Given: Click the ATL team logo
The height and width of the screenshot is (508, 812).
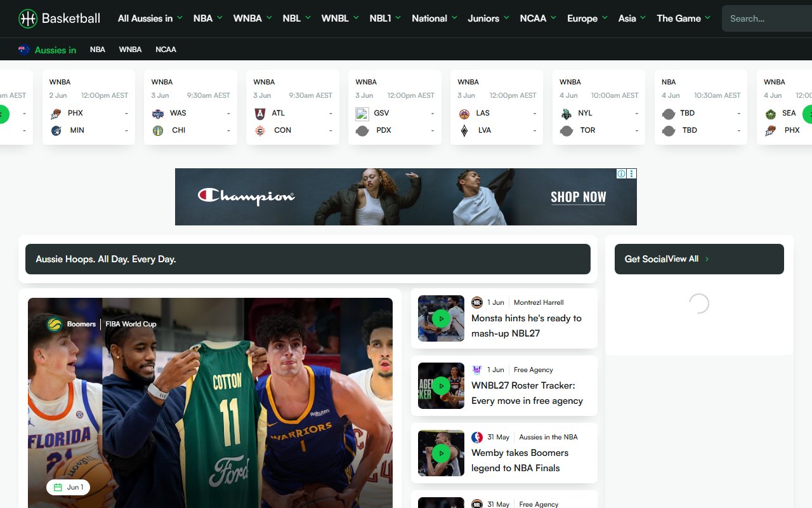Looking at the screenshot, I should tap(260, 114).
